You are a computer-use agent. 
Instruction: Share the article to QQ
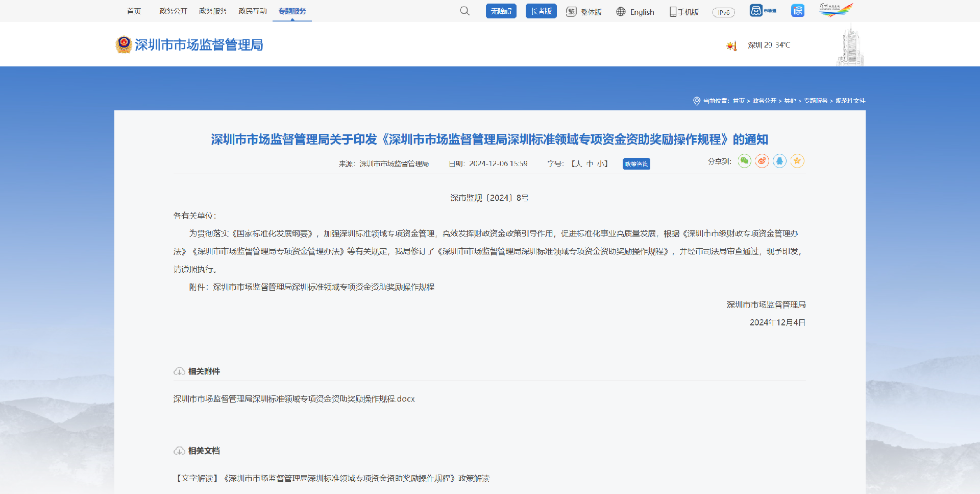point(779,161)
